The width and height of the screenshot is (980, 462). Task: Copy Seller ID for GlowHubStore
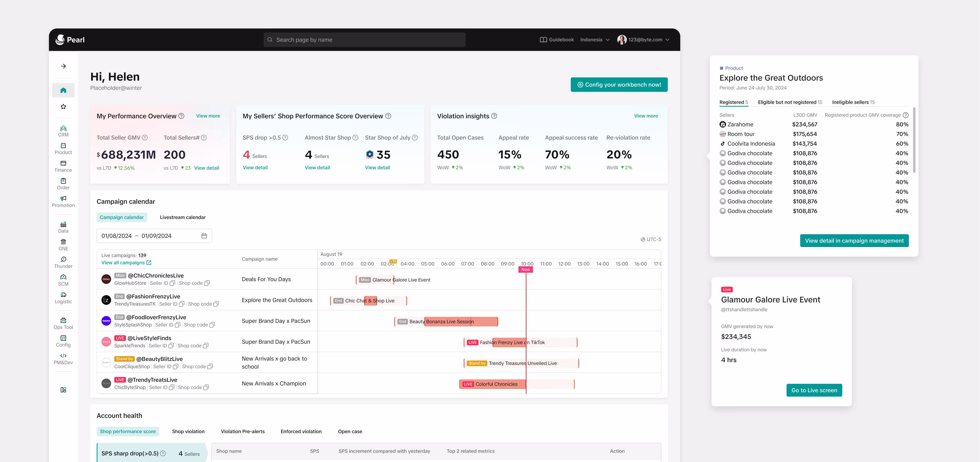point(172,283)
